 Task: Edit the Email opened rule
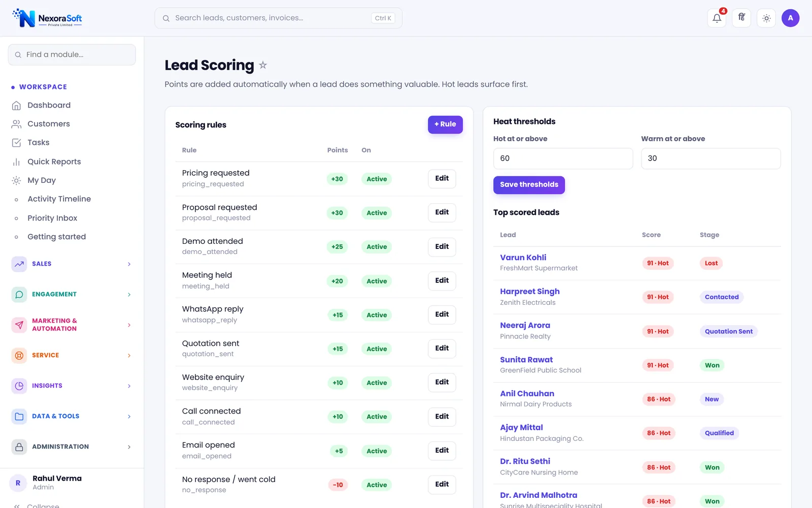click(442, 450)
